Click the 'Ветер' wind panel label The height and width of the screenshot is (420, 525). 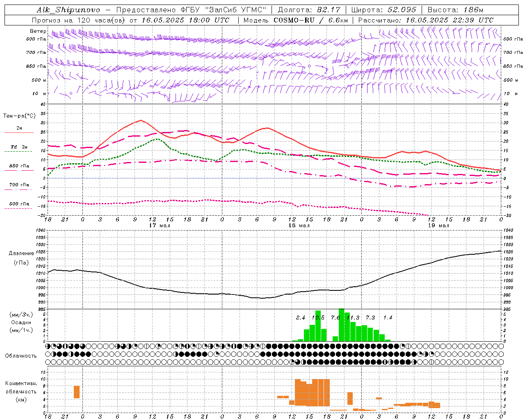tap(38, 31)
